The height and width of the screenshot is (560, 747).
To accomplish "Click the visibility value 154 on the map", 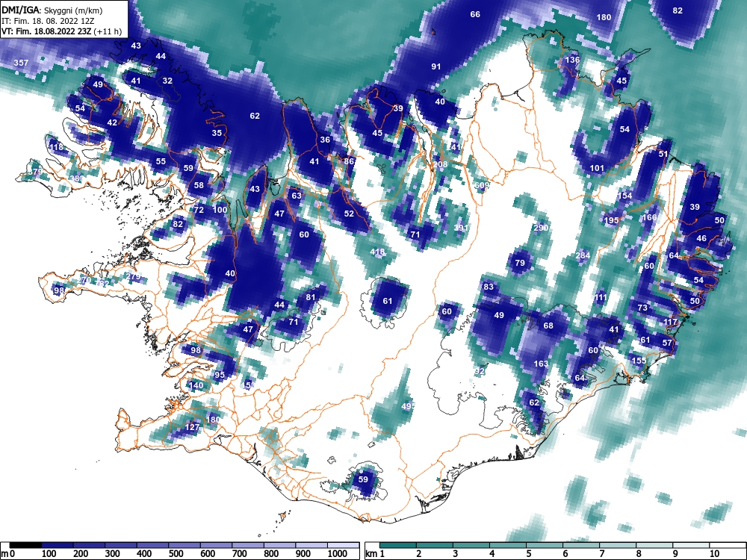I will point(624,196).
